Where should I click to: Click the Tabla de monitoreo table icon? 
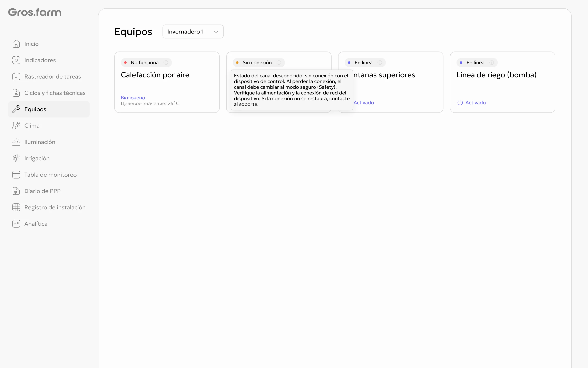tap(16, 175)
